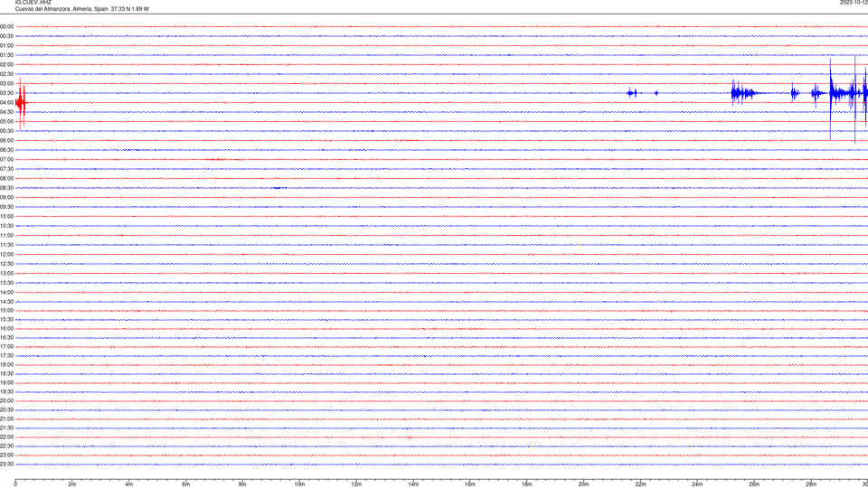Click the 12:00 row label
Image resolution: width=868 pixels, height=488 pixels.
[x=6, y=255]
